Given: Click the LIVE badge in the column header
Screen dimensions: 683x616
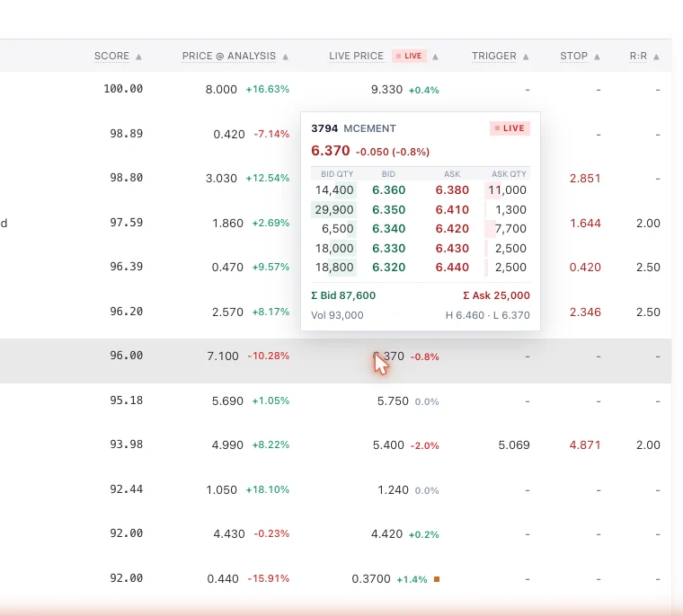Looking at the screenshot, I should click(409, 56).
